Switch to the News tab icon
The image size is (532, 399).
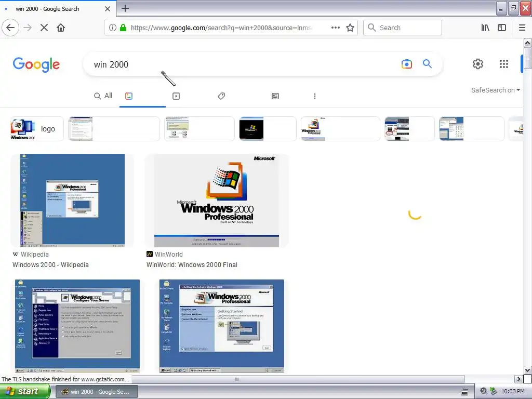point(275,96)
